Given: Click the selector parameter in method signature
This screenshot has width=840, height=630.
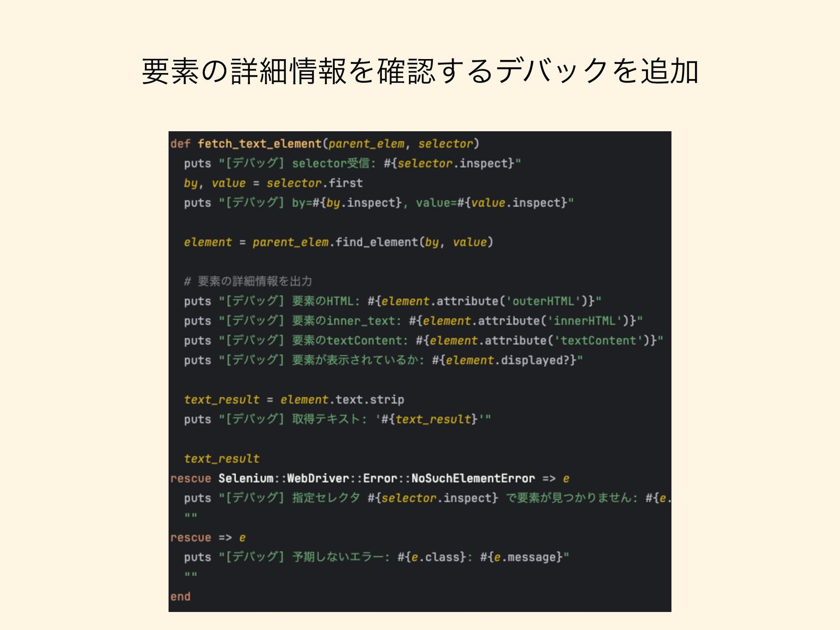Looking at the screenshot, I should click(445, 144).
